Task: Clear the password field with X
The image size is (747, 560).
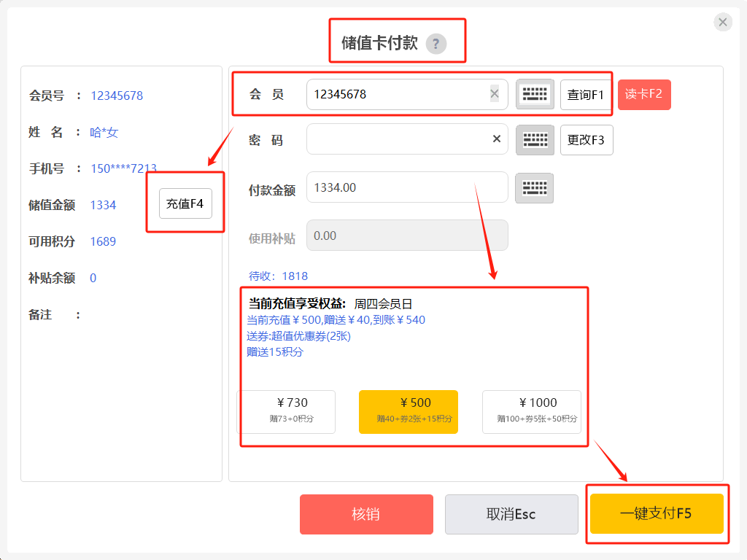Action: [497, 139]
